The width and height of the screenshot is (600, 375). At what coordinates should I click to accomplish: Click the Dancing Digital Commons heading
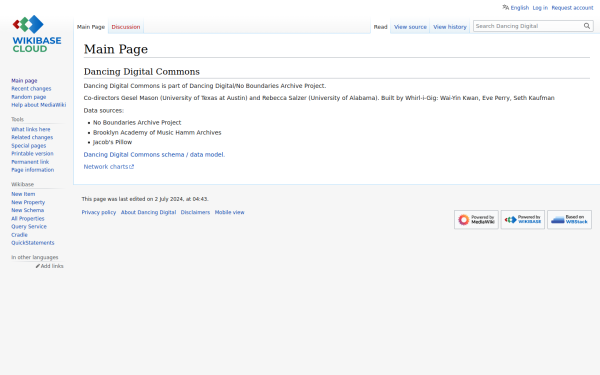pyautogui.click(x=142, y=72)
